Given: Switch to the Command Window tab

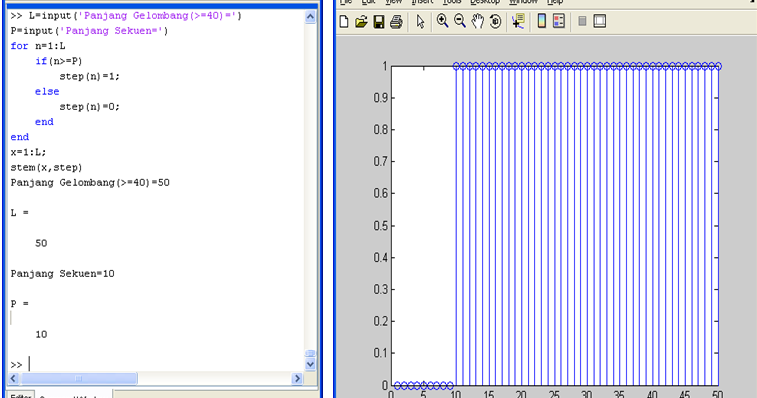Looking at the screenshot, I should tap(72, 395).
